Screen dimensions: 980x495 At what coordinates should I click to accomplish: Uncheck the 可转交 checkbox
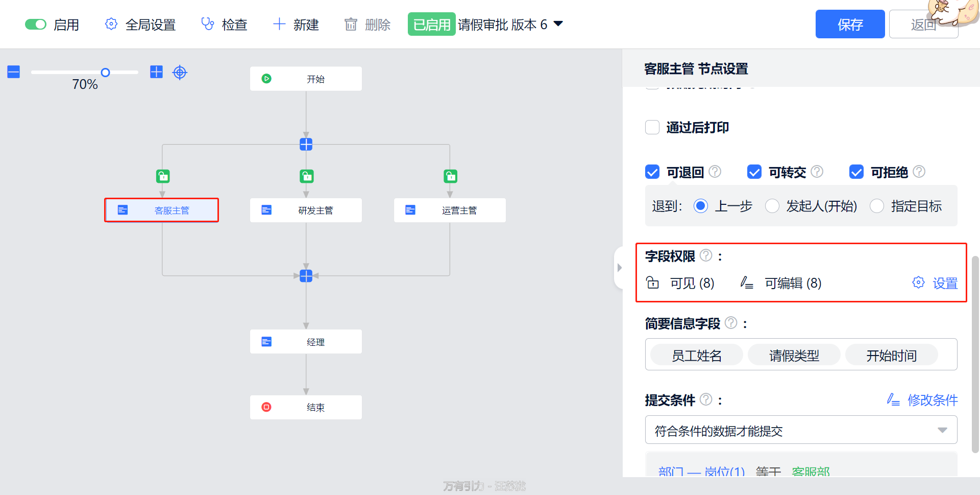754,172
